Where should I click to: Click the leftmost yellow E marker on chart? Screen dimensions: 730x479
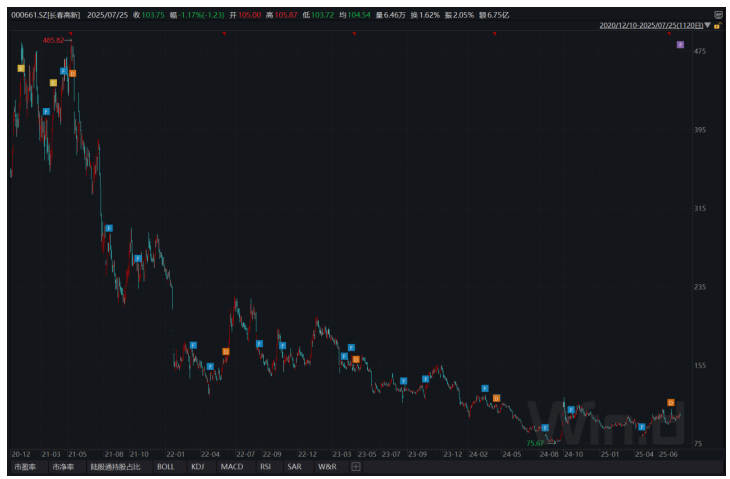click(x=21, y=68)
